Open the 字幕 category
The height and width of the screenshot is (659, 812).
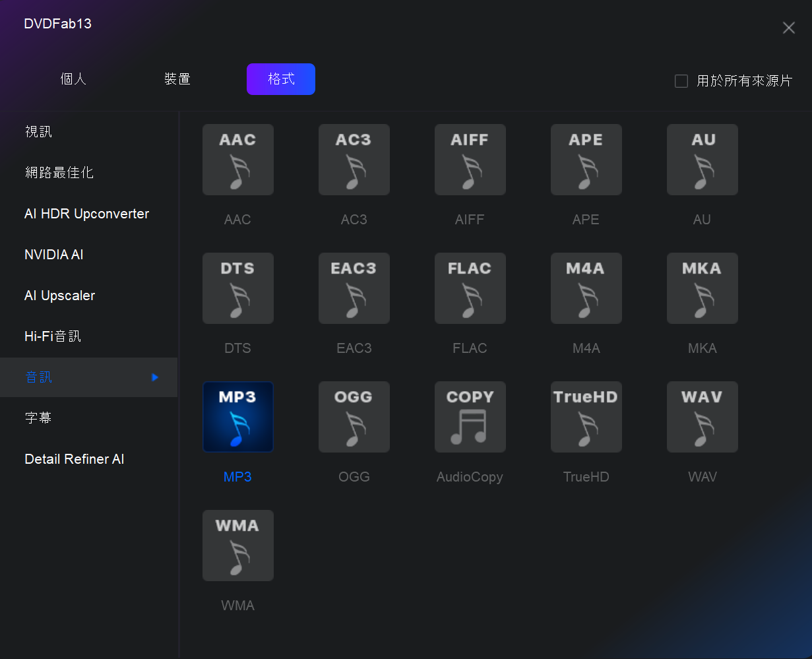pos(89,418)
